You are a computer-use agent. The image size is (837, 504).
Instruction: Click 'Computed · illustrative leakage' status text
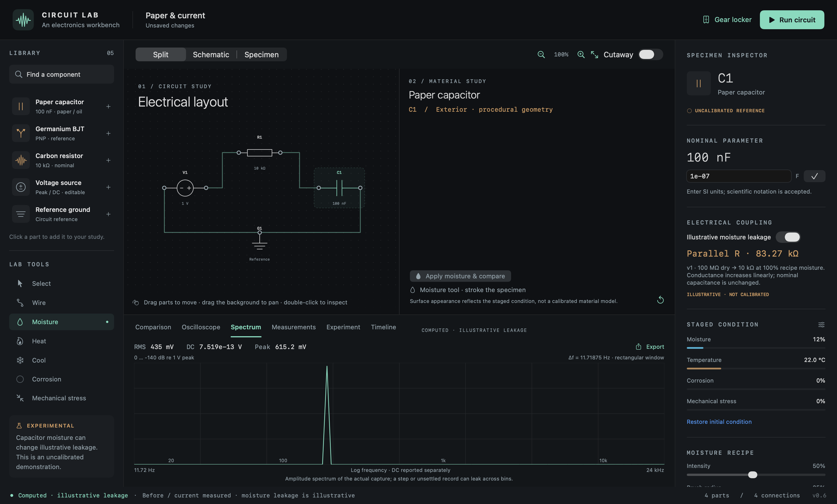click(73, 495)
